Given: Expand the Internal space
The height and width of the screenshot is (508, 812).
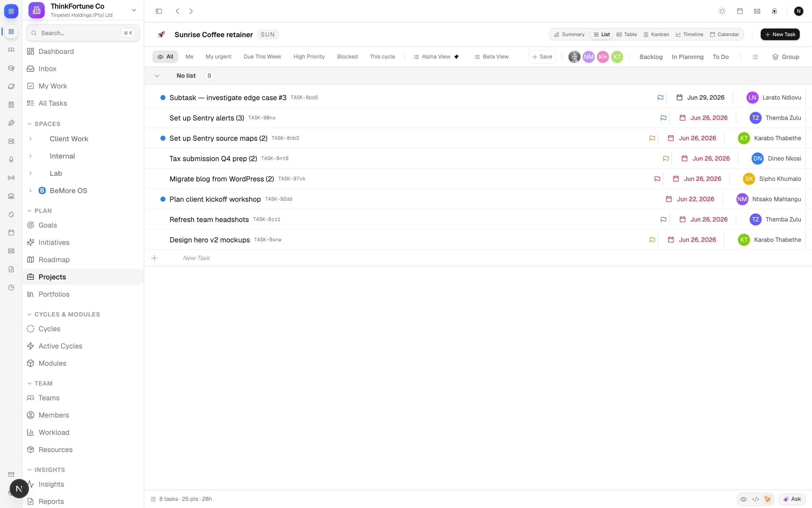Looking at the screenshot, I should (30, 156).
